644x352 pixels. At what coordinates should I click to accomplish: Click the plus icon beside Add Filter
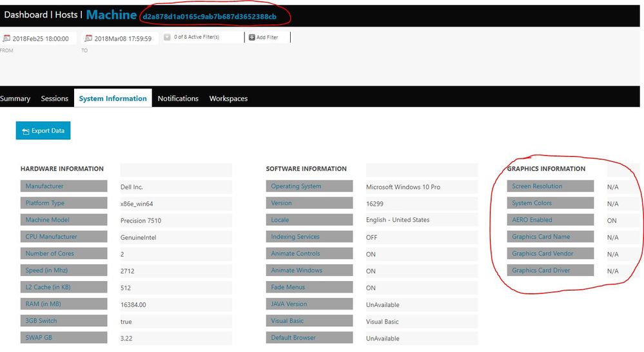[x=251, y=37]
